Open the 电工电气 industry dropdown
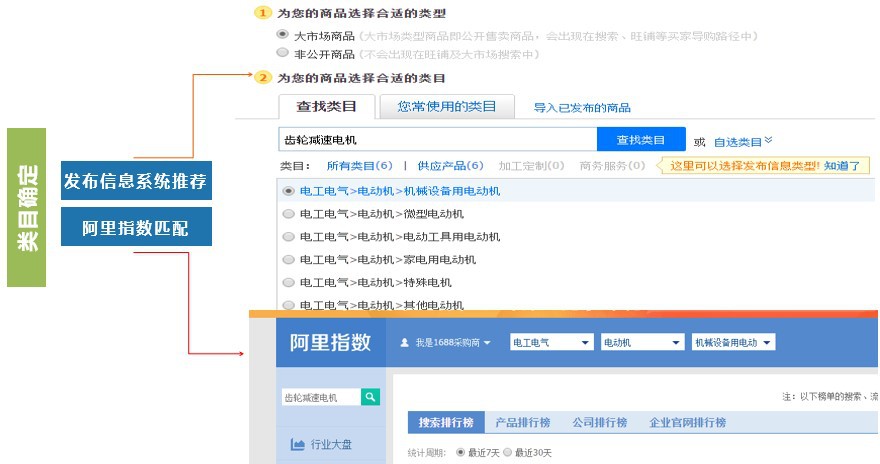 [x=549, y=342]
